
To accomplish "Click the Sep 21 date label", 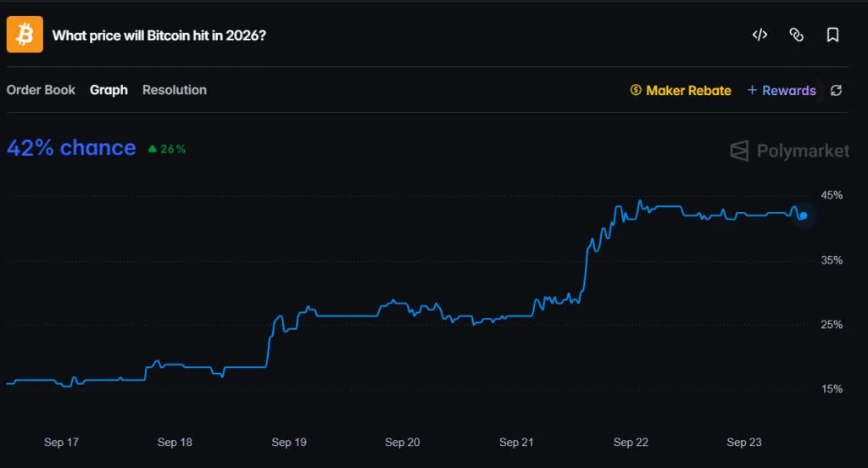I will pos(516,442).
